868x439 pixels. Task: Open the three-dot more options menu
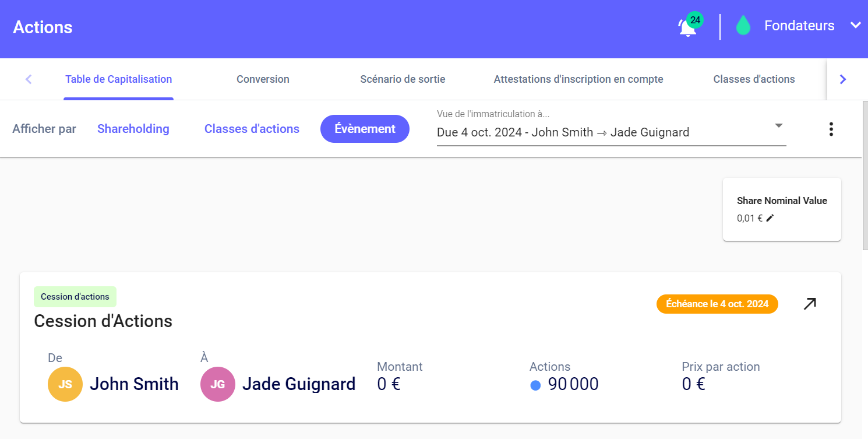point(831,129)
